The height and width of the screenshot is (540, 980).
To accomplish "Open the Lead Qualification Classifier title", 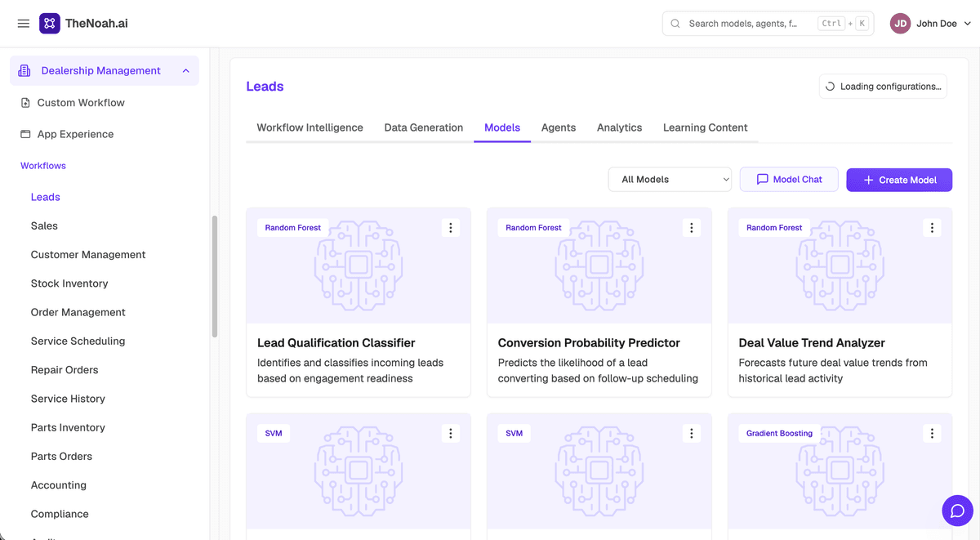I will click(x=336, y=343).
